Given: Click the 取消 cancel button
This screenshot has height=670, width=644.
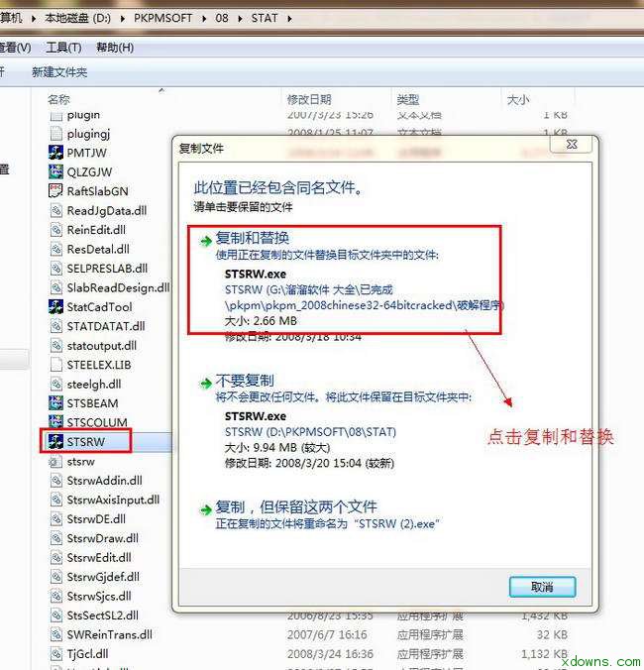Looking at the screenshot, I should click(542, 587).
